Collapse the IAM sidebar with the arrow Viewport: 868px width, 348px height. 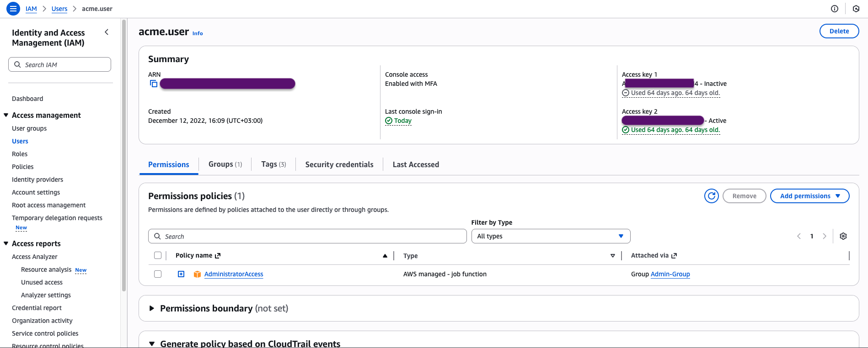(107, 32)
